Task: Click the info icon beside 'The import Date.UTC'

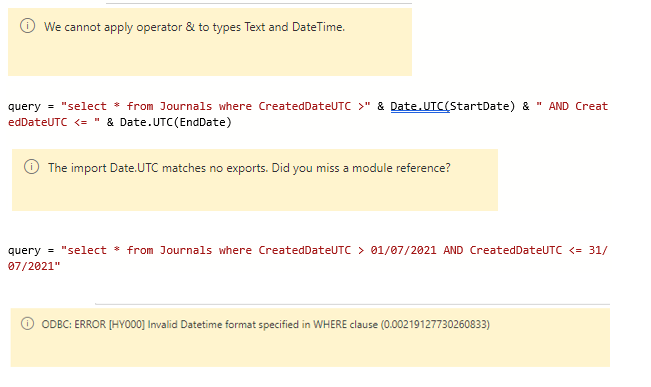Action: pyautogui.click(x=32, y=167)
